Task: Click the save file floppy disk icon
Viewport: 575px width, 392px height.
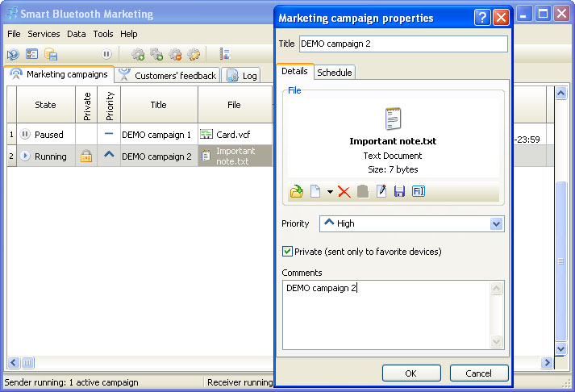Action: pyautogui.click(x=399, y=191)
